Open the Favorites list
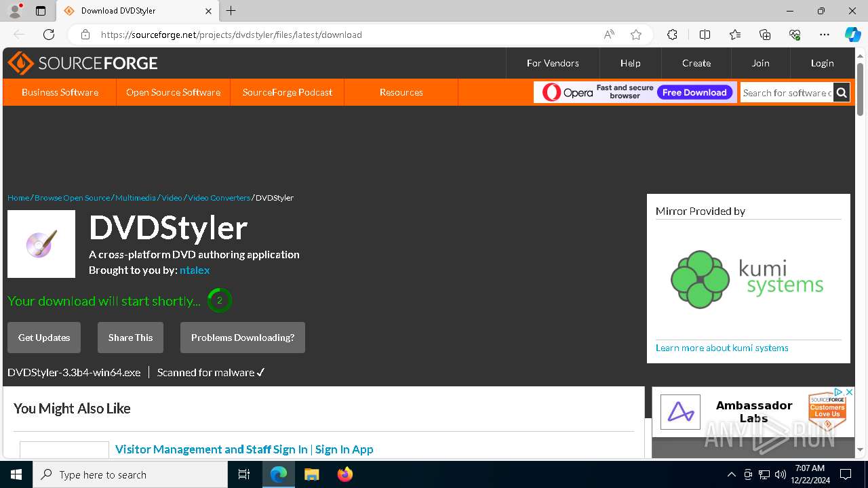 pos(735,35)
